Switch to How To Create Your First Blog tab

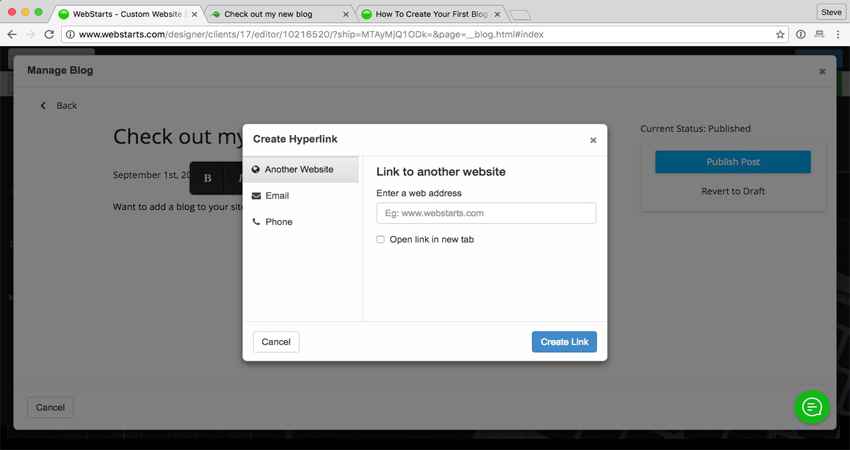pos(430,14)
